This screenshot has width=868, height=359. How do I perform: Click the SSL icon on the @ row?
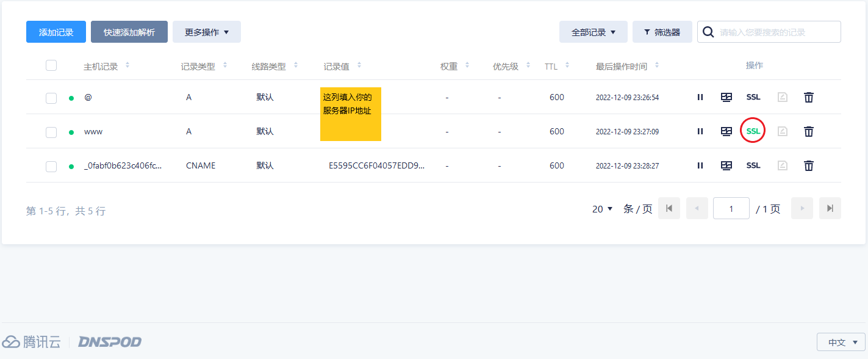click(753, 97)
